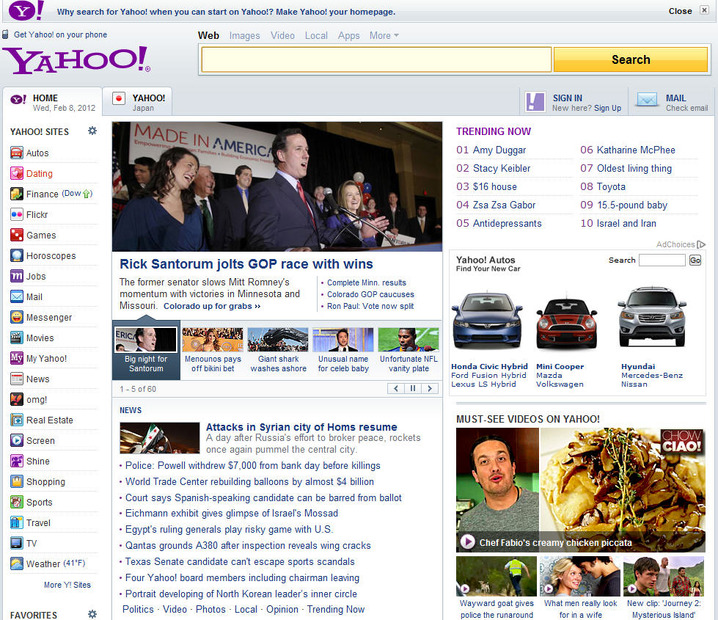718x620 pixels.
Task: Click the phone icon beside Get Yahoo!
Action: click(5, 34)
